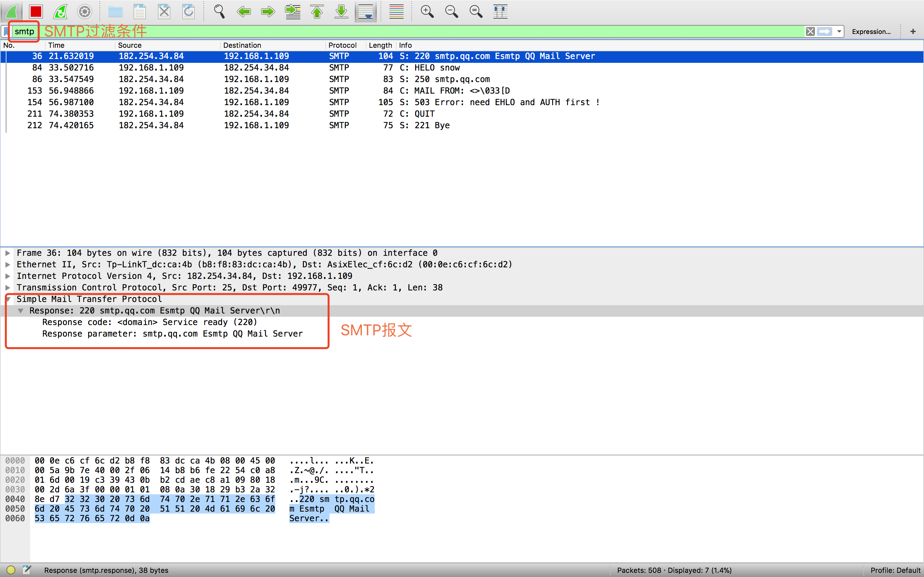
Task: Clear the display filter with X
Action: point(810,32)
